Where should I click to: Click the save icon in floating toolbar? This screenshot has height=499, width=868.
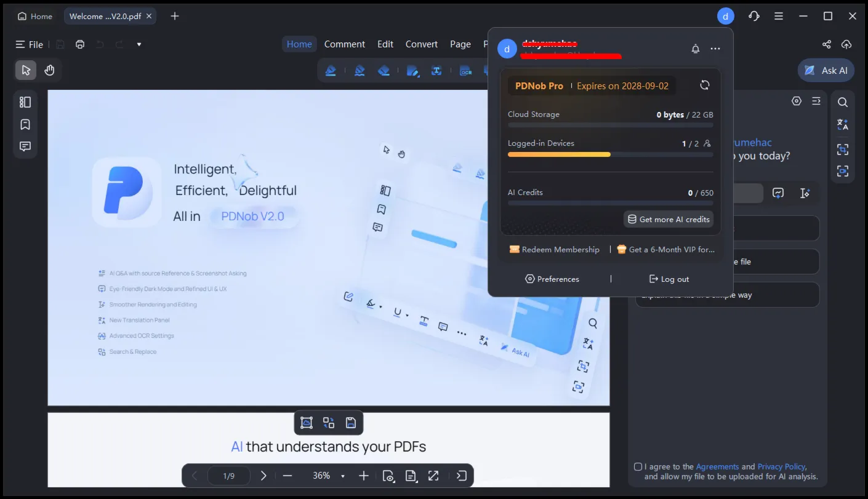(x=351, y=423)
